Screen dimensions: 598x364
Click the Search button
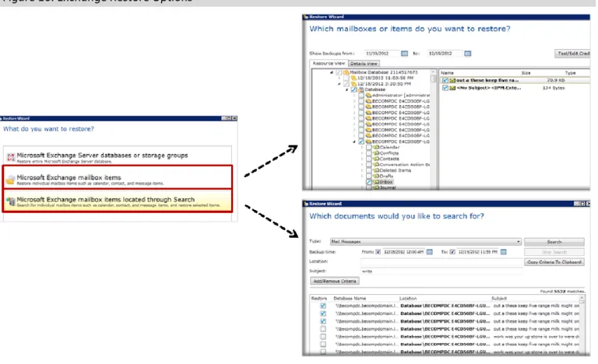point(554,242)
